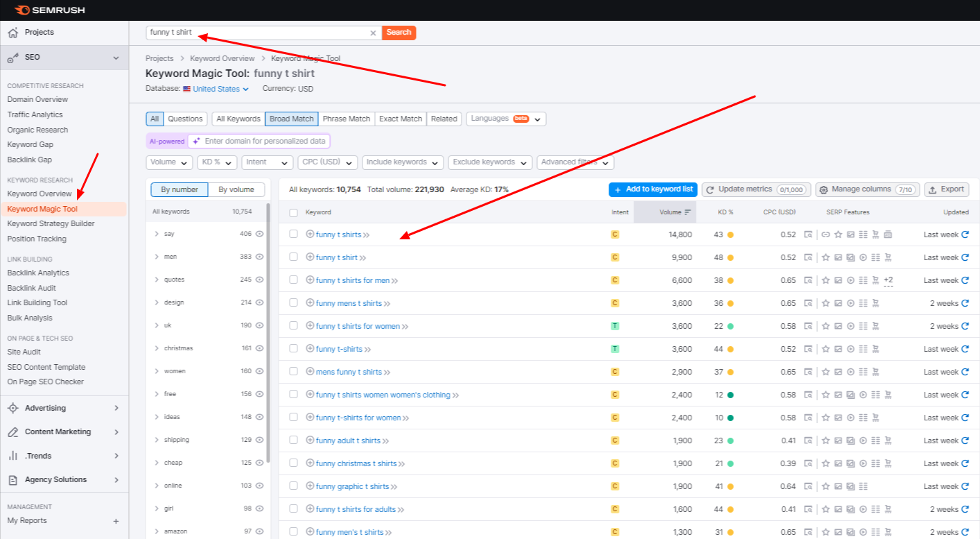The width and height of the screenshot is (980, 539).
Task: Check the 'funny t shirt' row checkbox
Action: point(294,257)
